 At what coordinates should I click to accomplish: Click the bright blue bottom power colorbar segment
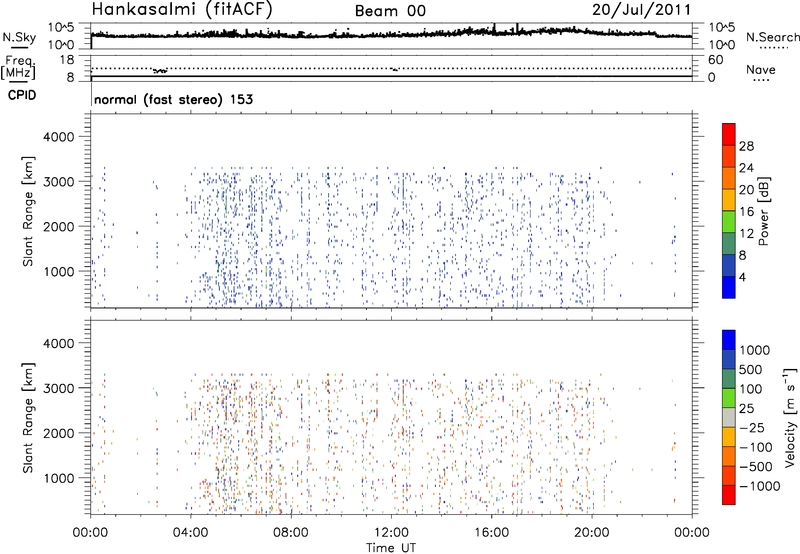(729, 287)
